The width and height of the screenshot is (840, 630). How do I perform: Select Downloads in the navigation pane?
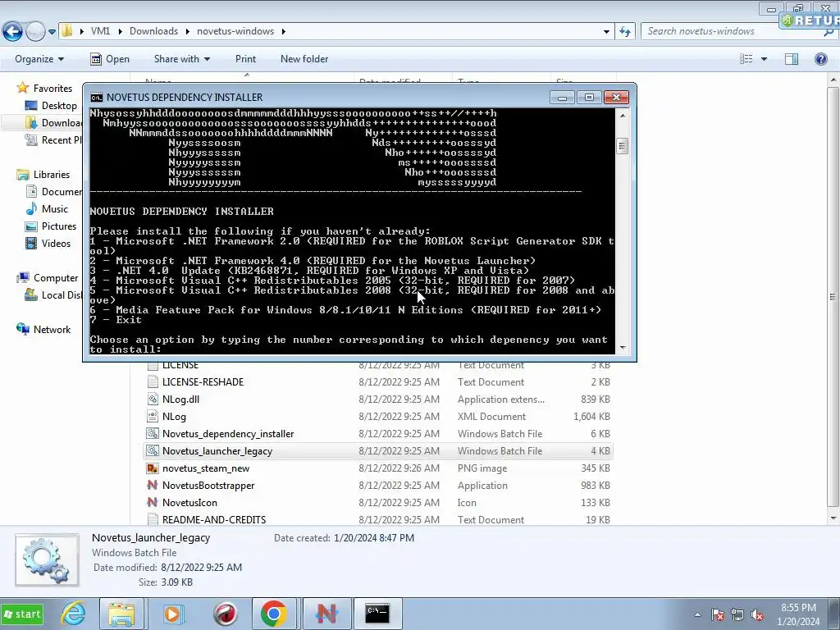53,123
